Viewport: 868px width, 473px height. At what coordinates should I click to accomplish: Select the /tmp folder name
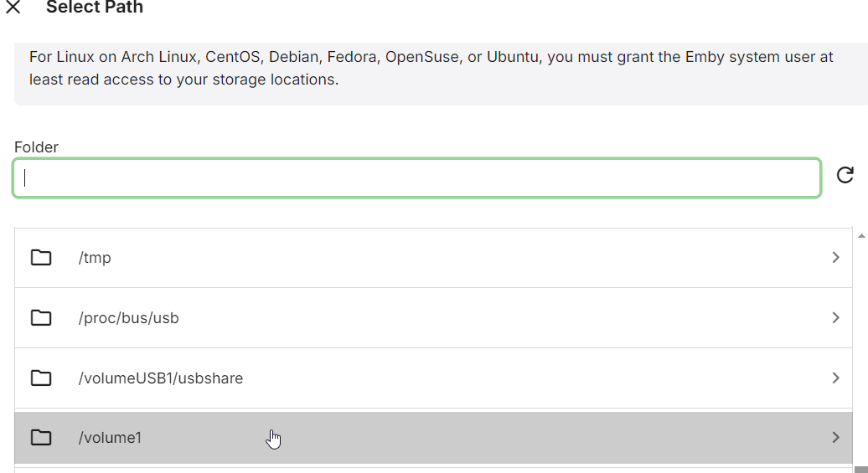(95, 258)
